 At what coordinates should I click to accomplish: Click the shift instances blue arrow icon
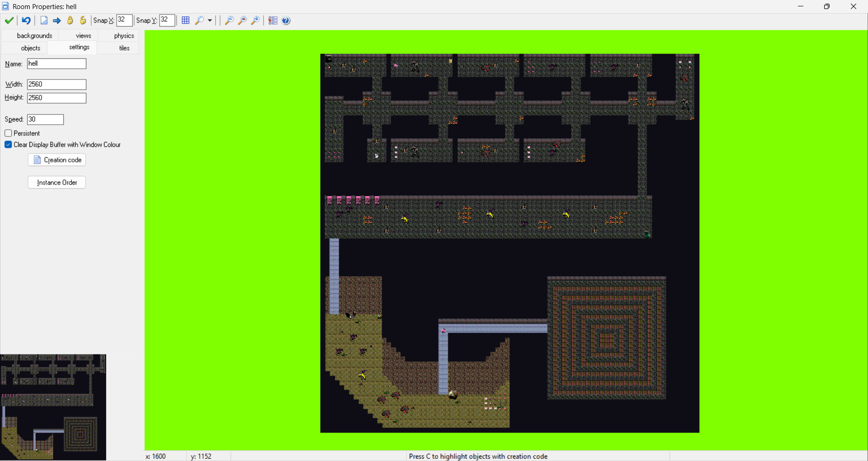click(57, 20)
